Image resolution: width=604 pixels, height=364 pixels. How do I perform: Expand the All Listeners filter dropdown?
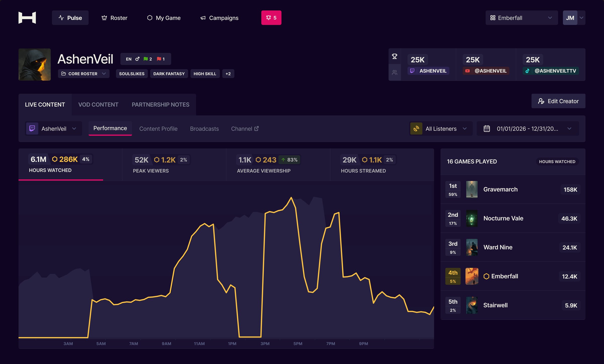(x=441, y=129)
